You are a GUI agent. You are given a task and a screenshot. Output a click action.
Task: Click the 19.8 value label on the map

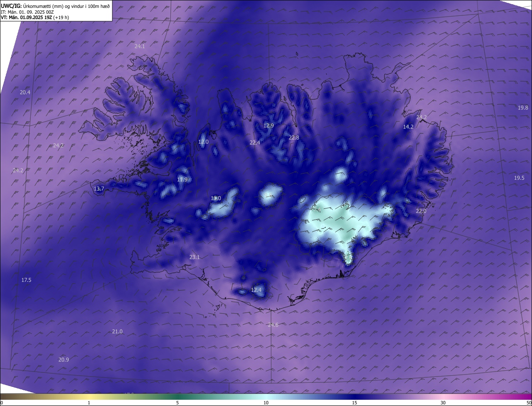point(523,108)
